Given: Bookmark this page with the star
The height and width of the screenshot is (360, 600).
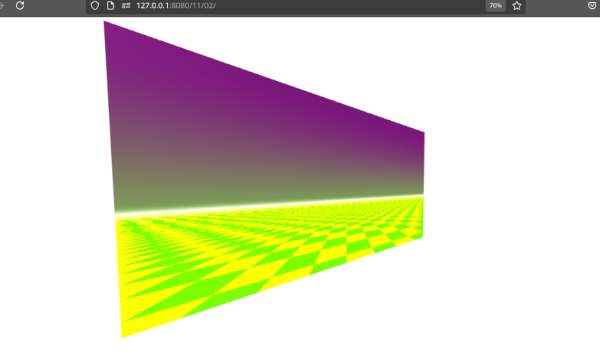Looking at the screenshot, I should pyautogui.click(x=517, y=5).
